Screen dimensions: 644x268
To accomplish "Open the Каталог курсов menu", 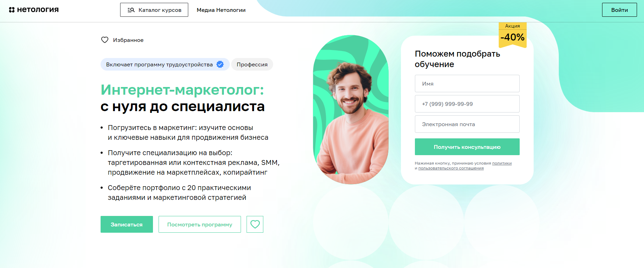I will tap(154, 10).
